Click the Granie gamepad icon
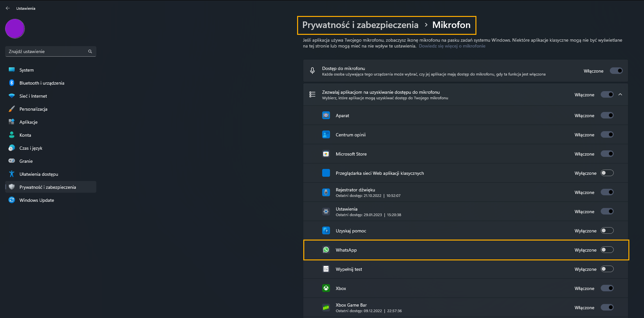This screenshot has width=644, height=318. 12,161
